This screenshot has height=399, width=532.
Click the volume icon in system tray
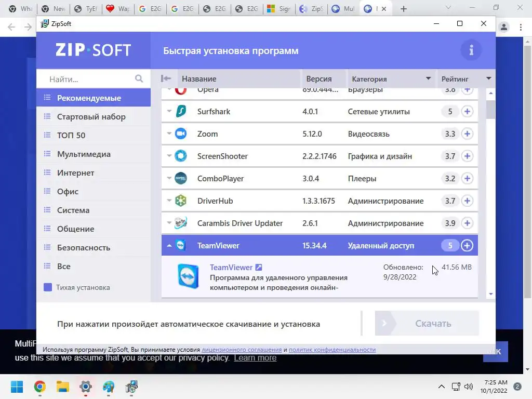click(x=469, y=387)
